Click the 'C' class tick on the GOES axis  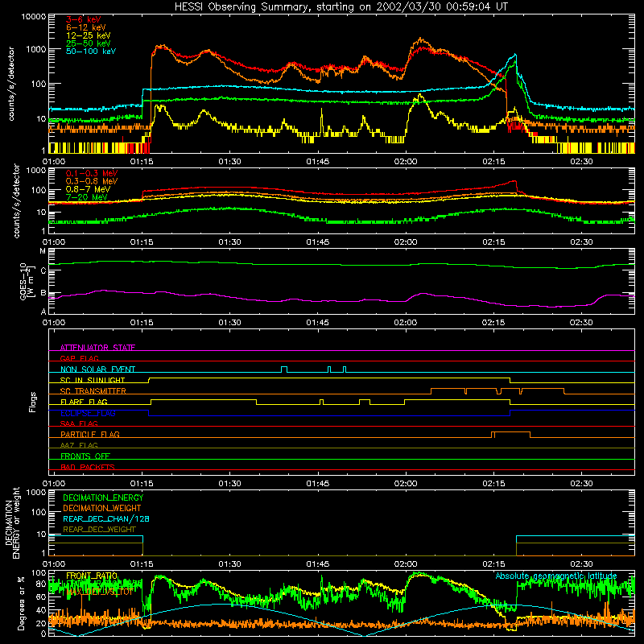click(43, 271)
